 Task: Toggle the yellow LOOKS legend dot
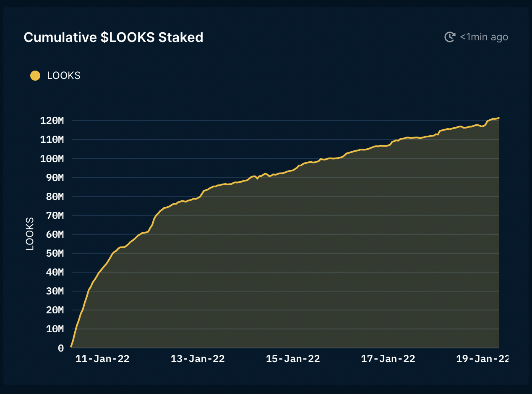(35, 76)
